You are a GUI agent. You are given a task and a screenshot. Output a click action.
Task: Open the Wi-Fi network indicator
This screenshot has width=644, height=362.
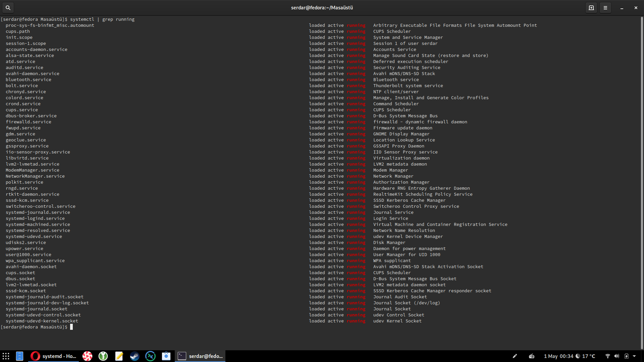[x=607, y=356]
